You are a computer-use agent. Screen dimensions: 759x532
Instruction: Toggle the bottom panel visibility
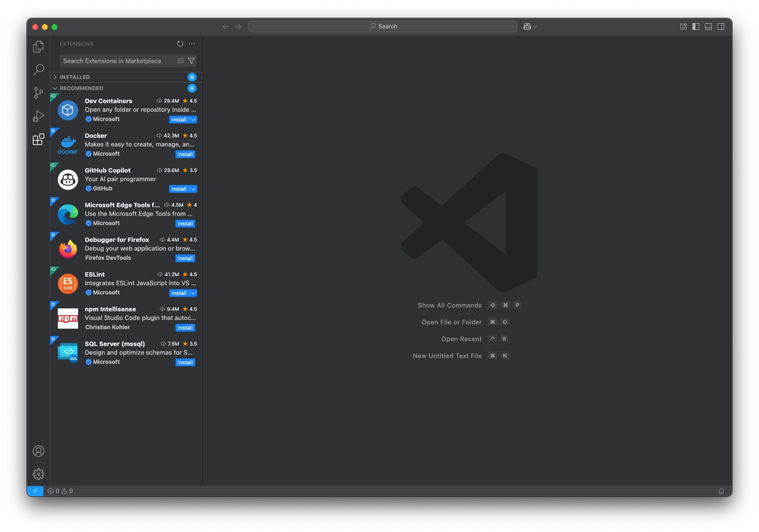708,27
